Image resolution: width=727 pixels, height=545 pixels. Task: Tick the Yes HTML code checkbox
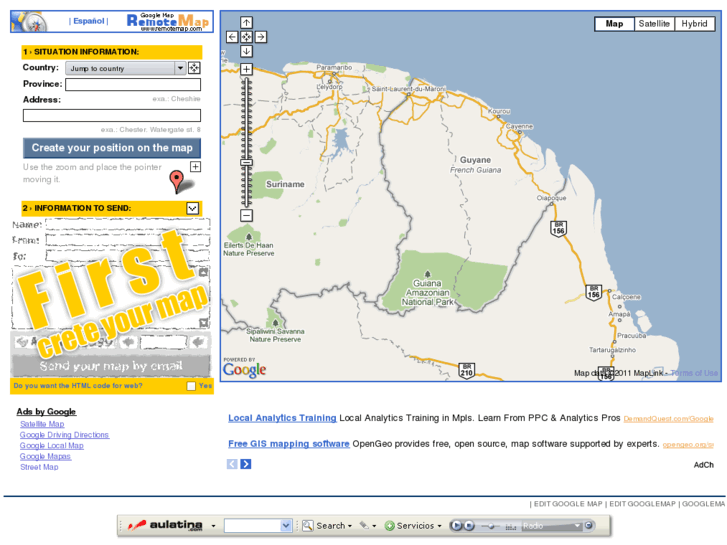[191, 386]
